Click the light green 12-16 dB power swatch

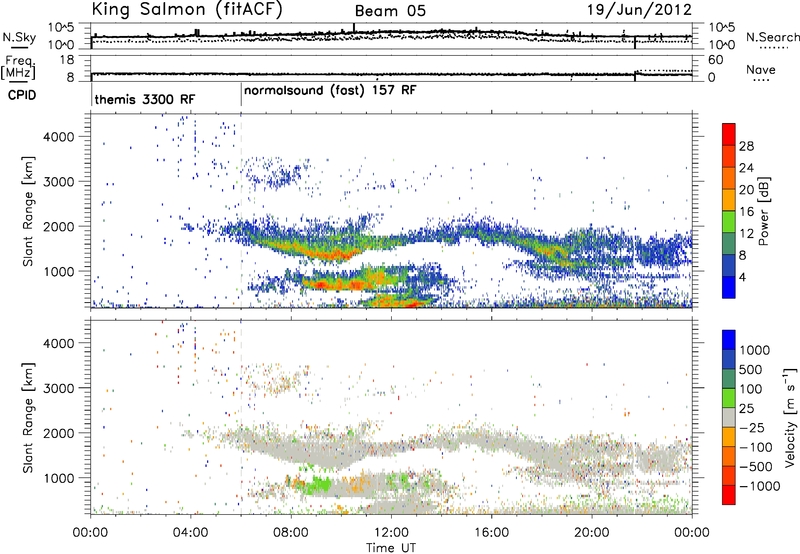tap(729, 222)
